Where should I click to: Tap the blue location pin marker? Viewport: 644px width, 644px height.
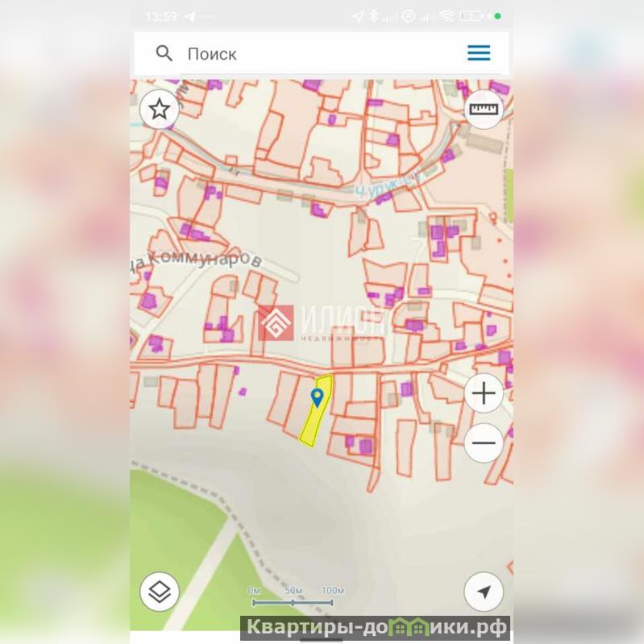coord(318,396)
